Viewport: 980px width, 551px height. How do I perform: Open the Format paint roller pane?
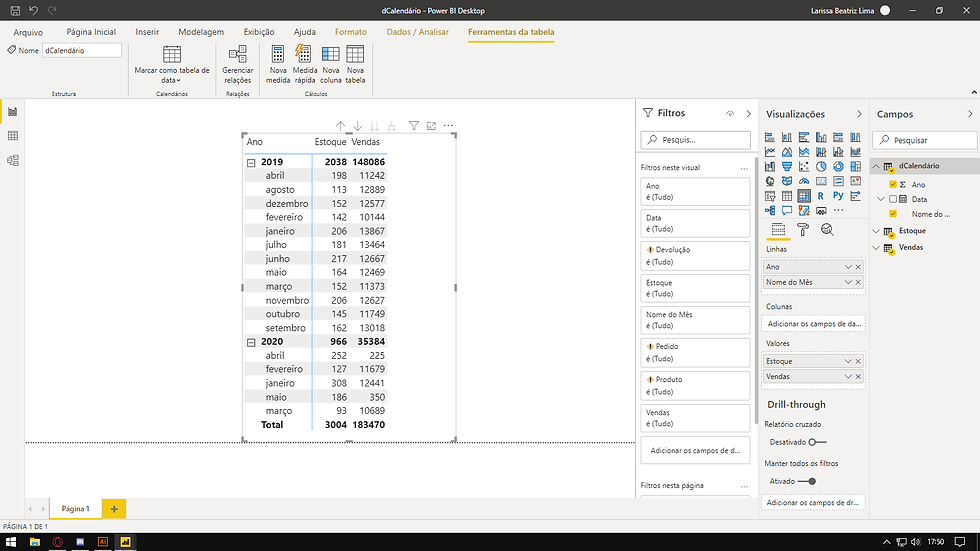coord(803,230)
